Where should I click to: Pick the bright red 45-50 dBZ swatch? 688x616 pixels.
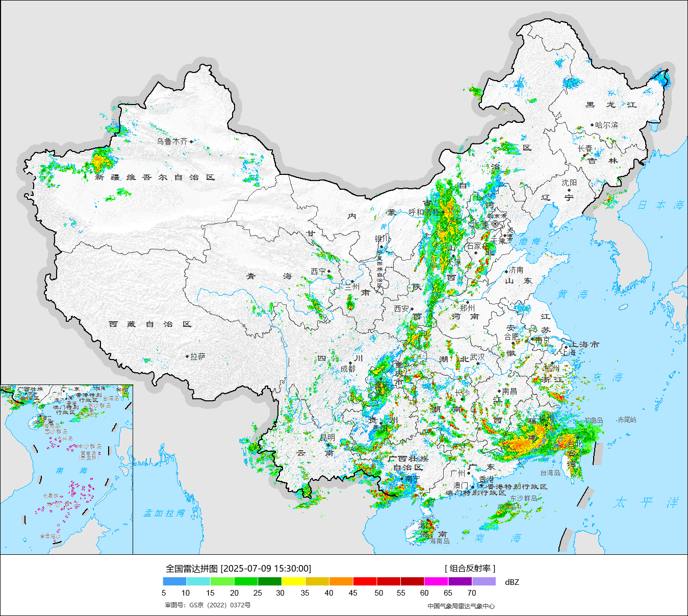(x=365, y=581)
